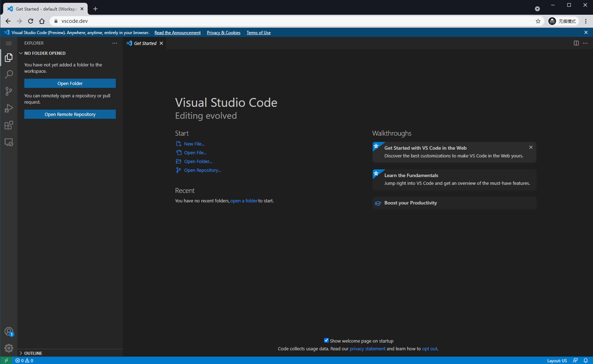Open the hamburger application menu
This screenshot has width=593, height=364.
click(x=9, y=43)
